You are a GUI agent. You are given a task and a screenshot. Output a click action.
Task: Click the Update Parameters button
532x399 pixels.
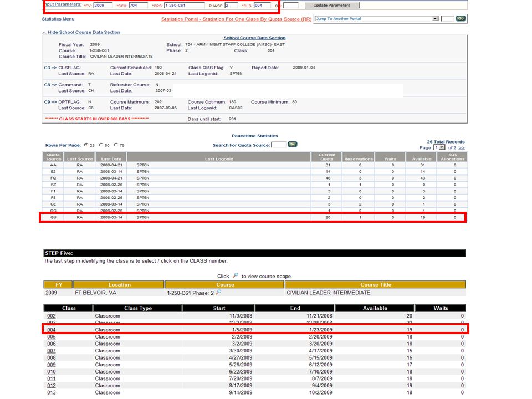pos(332,6)
